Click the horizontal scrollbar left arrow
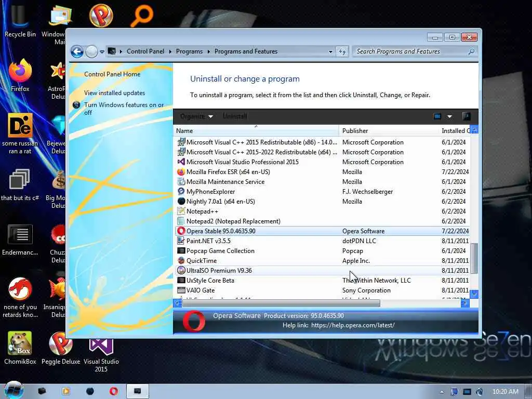Screen dimensions: 532x399 pos(178,303)
